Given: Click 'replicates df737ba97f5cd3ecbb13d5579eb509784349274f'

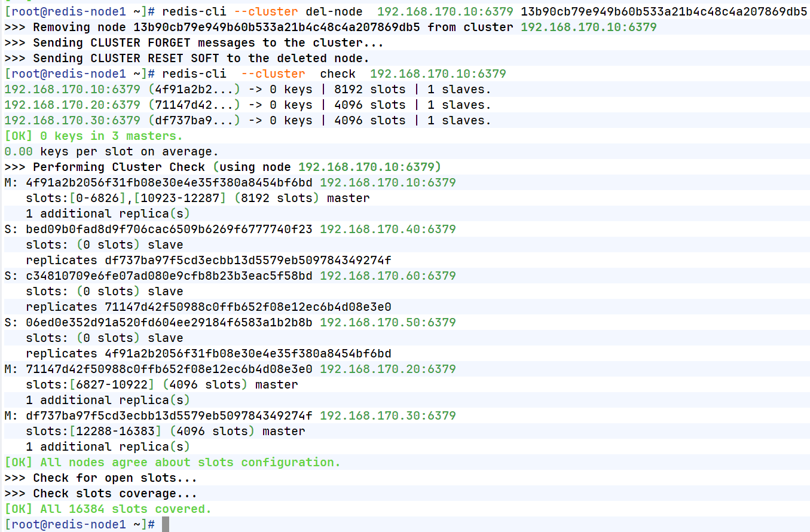Looking at the screenshot, I should tap(209, 260).
